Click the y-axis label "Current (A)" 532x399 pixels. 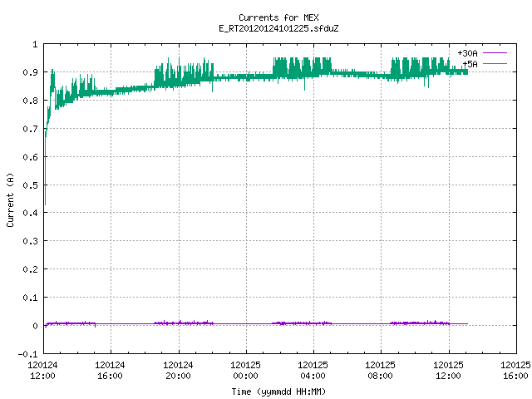pyautogui.click(x=10, y=199)
